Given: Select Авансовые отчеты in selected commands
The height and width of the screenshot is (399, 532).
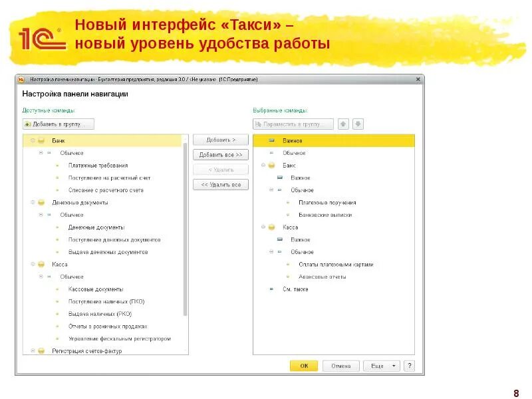Looking at the screenshot, I should (x=323, y=277).
